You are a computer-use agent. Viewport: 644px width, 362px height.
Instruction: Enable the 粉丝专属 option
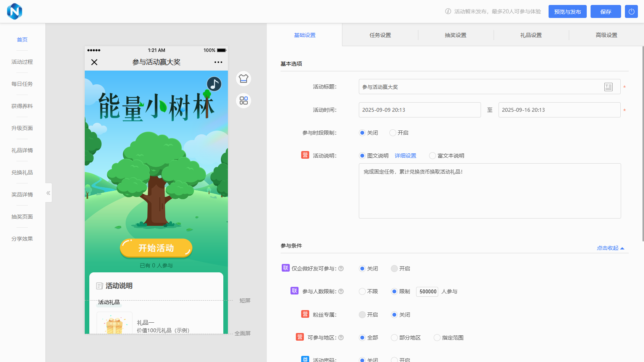(x=362, y=315)
